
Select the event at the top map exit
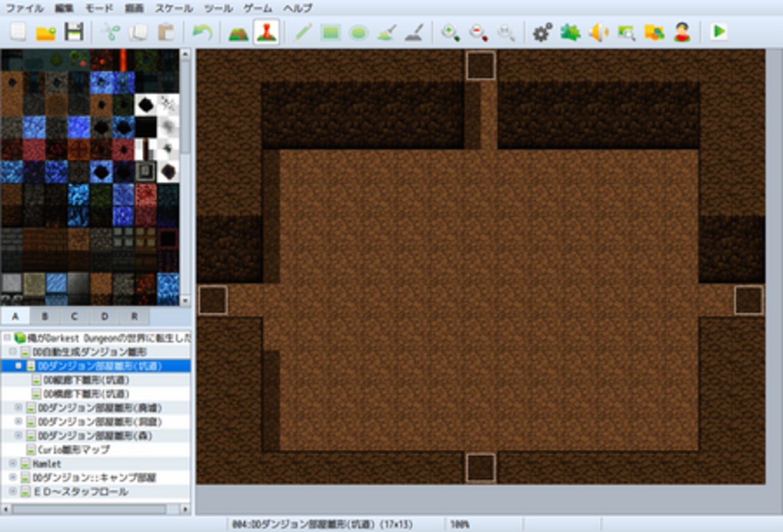[481, 66]
